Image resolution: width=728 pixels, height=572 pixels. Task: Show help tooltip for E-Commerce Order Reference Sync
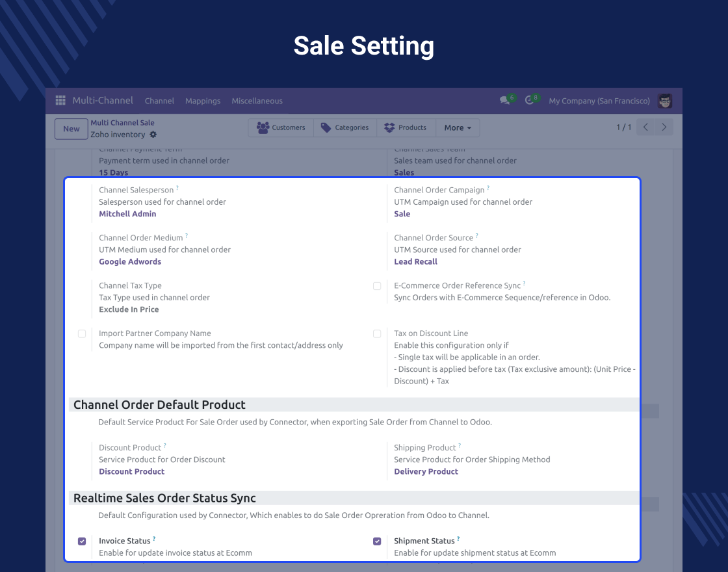pyautogui.click(x=524, y=283)
